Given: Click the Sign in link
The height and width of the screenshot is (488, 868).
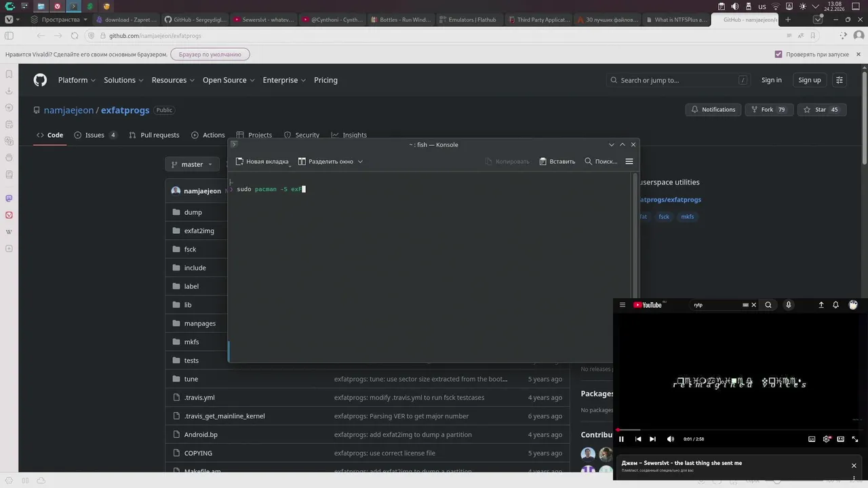Looking at the screenshot, I should (x=771, y=80).
